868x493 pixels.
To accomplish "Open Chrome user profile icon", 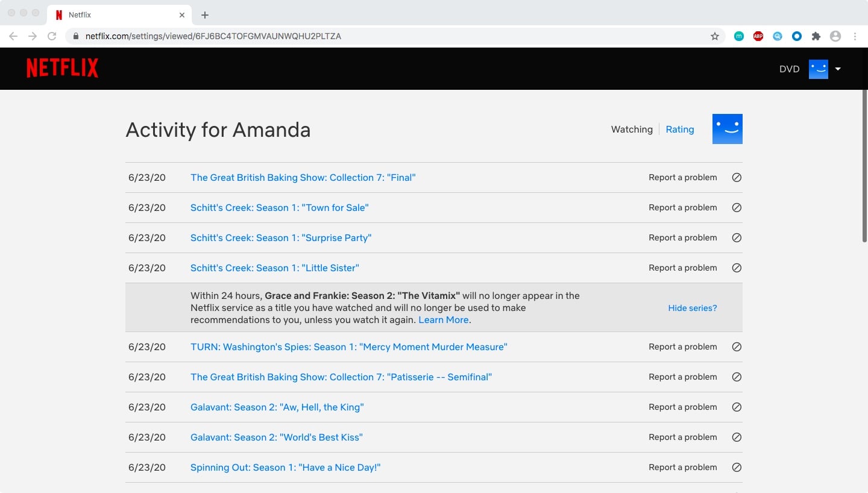I will click(835, 36).
